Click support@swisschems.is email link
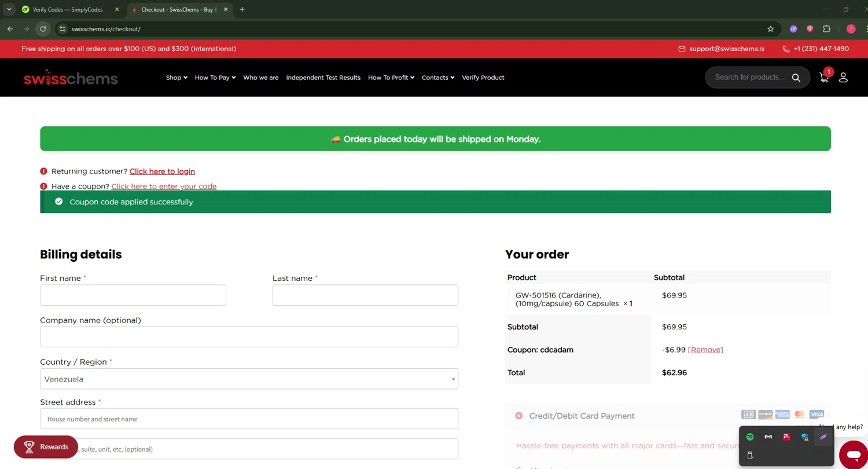This screenshot has width=868, height=469. click(727, 49)
